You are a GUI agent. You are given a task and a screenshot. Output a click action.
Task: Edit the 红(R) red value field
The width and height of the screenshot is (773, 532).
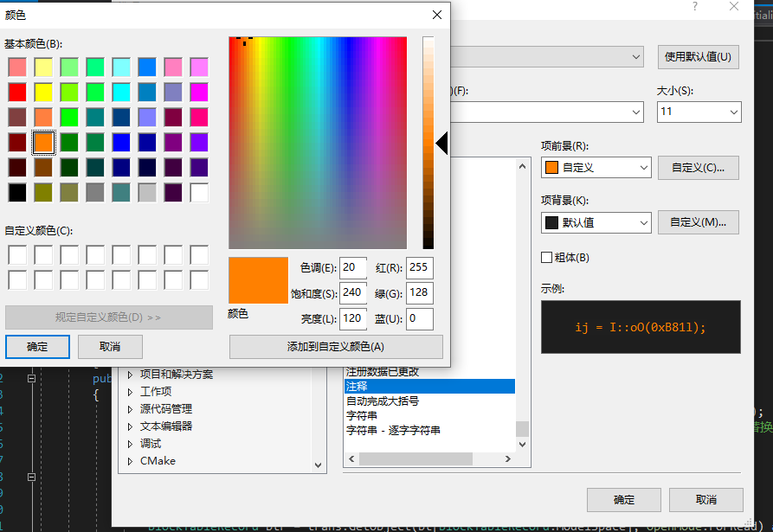[x=420, y=268]
